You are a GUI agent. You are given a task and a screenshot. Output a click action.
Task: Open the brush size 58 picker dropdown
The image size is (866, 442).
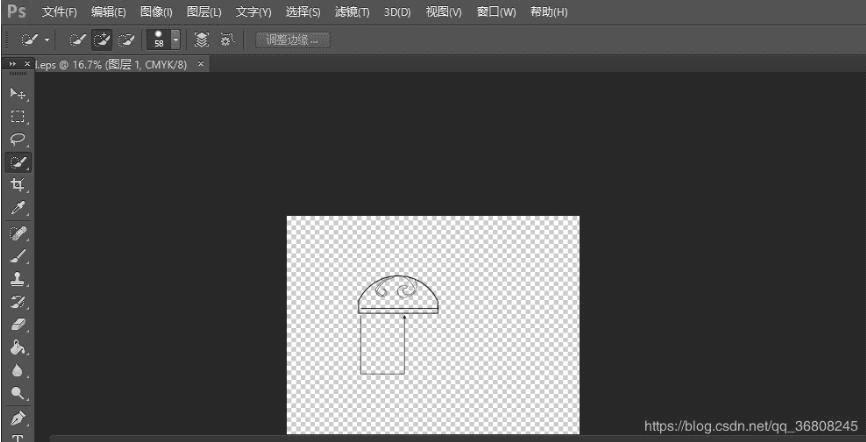(176, 40)
